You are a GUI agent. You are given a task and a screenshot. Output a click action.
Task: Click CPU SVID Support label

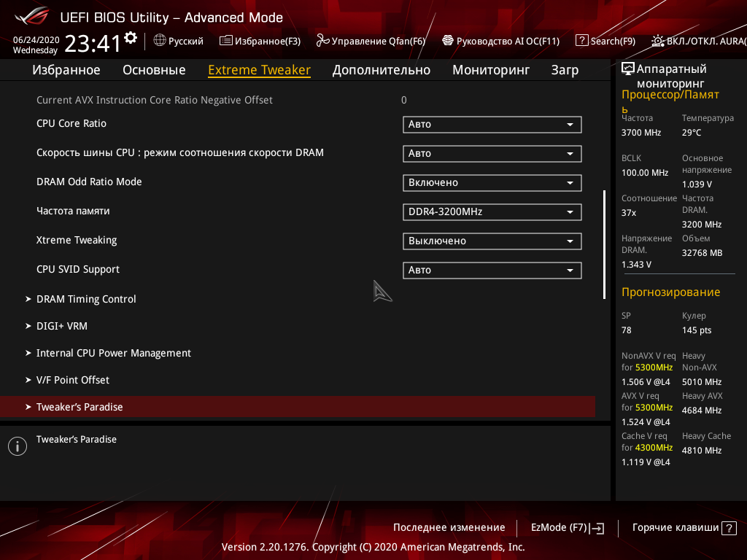[x=77, y=270]
